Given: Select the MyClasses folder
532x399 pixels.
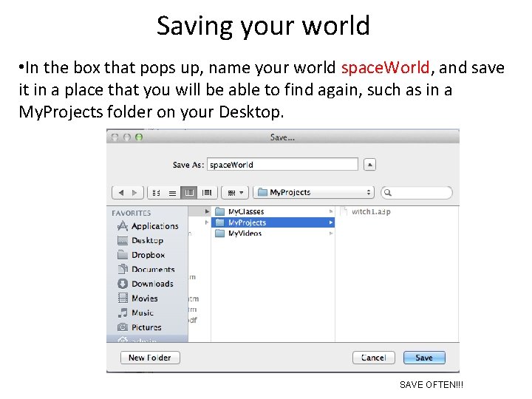Looking at the screenshot, I should point(273,212).
